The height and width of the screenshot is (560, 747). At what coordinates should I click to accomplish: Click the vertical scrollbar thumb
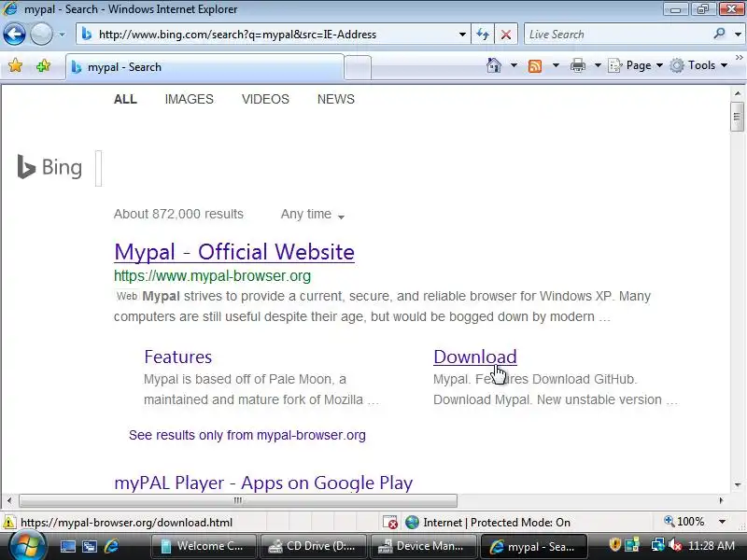click(737, 116)
